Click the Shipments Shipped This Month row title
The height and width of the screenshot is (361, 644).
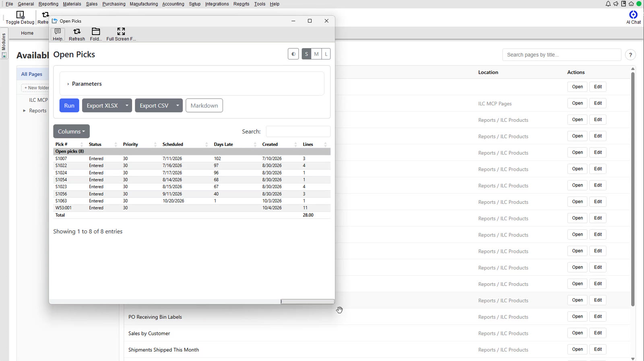pyautogui.click(x=163, y=350)
